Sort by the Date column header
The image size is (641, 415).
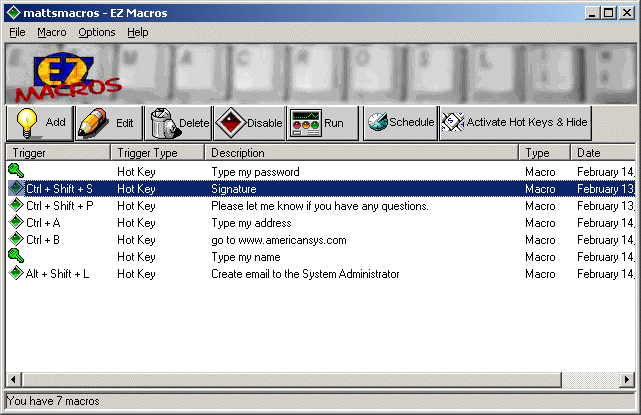pos(603,153)
